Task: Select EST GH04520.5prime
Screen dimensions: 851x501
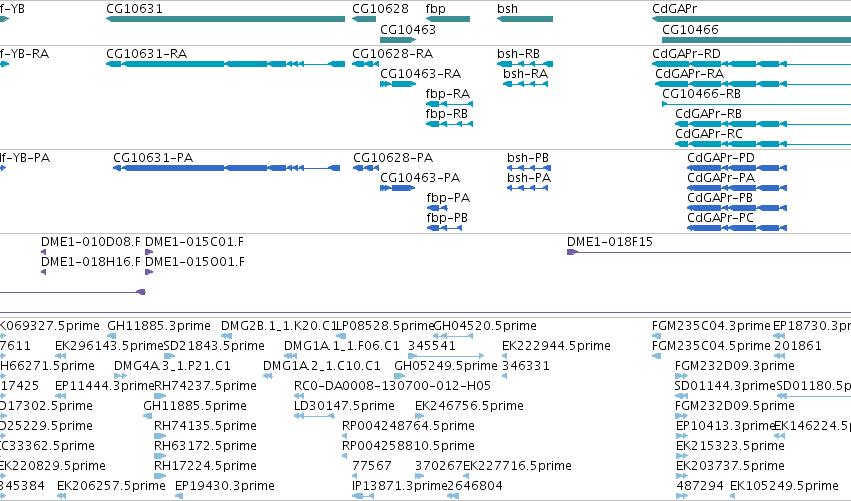Action: pyautogui.click(x=453, y=337)
